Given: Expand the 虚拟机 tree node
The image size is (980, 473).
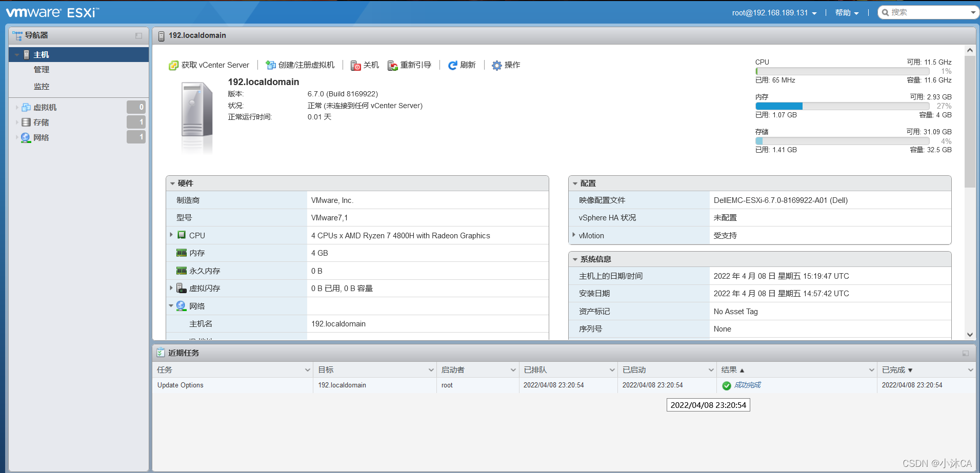Looking at the screenshot, I should (x=17, y=107).
